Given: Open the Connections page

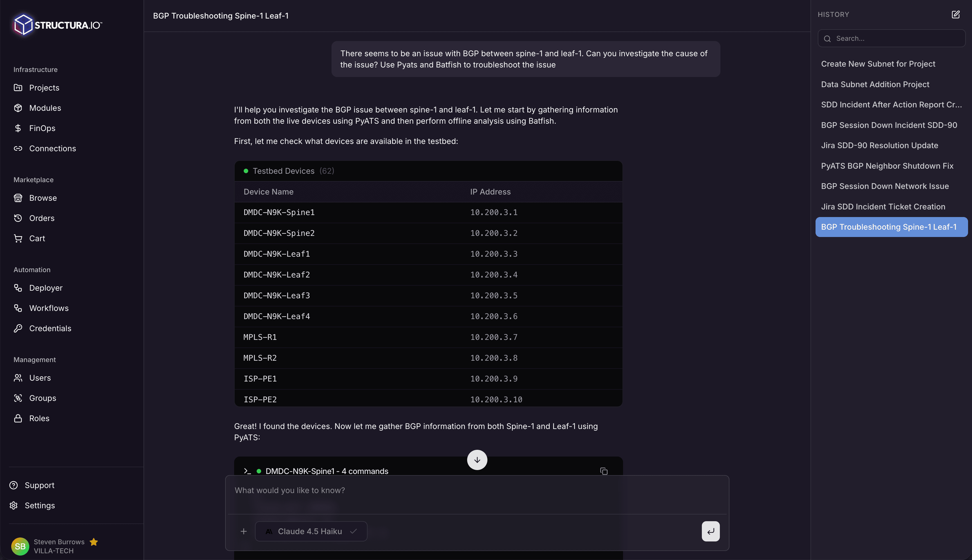Looking at the screenshot, I should (52, 148).
